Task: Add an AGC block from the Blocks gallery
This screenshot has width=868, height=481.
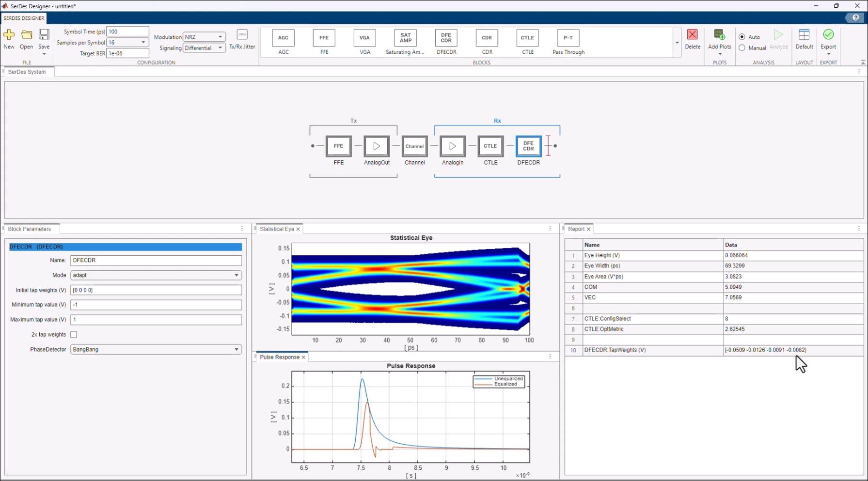Action: [283, 41]
